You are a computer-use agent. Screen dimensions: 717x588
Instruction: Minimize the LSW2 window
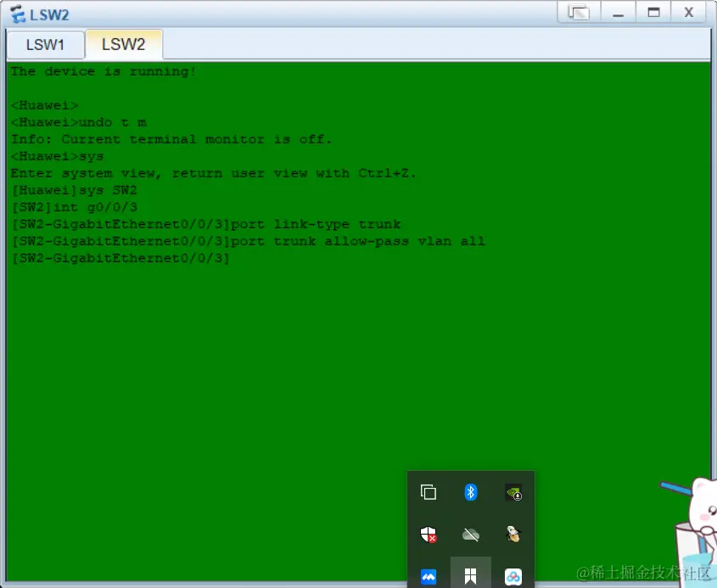pyautogui.click(x=619, y=13)
